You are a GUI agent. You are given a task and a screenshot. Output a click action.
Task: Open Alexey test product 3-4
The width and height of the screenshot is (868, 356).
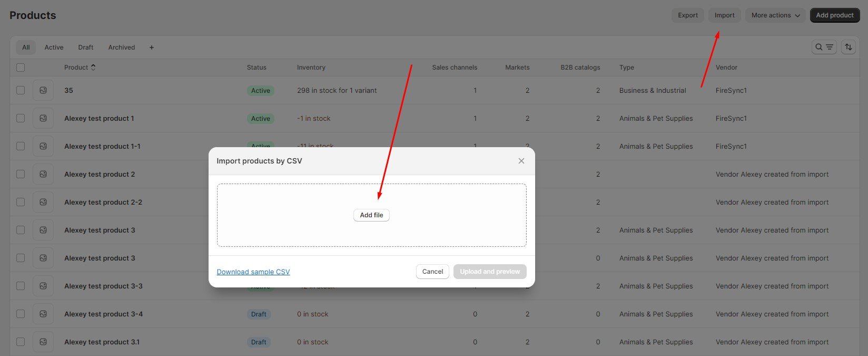103,314
